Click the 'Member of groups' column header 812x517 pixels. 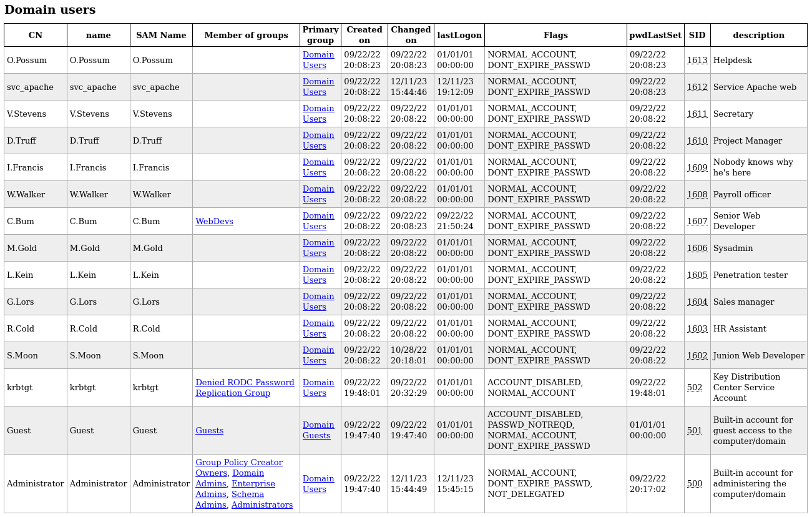click(246, 35)
